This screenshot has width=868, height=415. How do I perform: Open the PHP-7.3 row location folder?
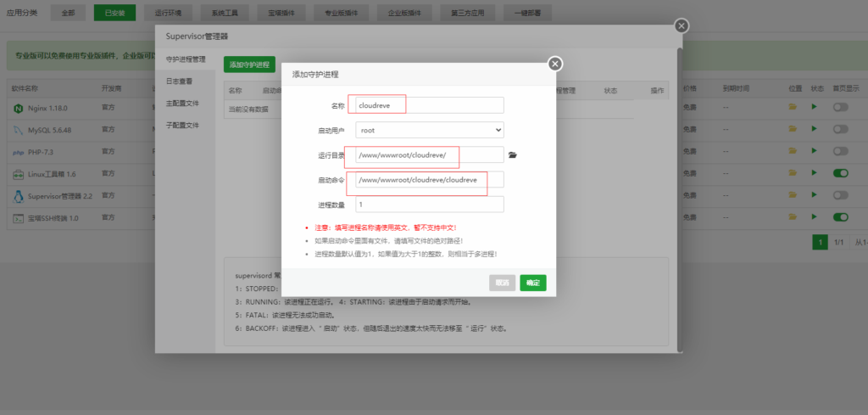pyautogui.click(x=793, y=151)
